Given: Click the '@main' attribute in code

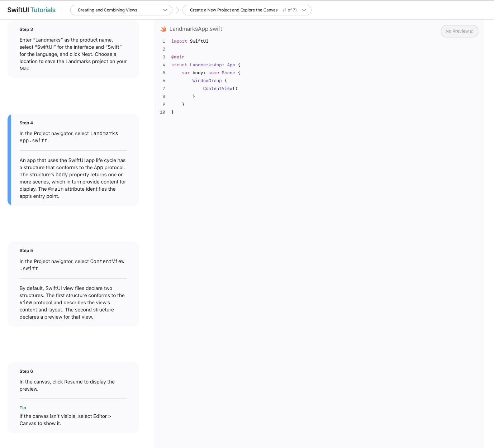Looking at the screenshot, I should point(178,57).
